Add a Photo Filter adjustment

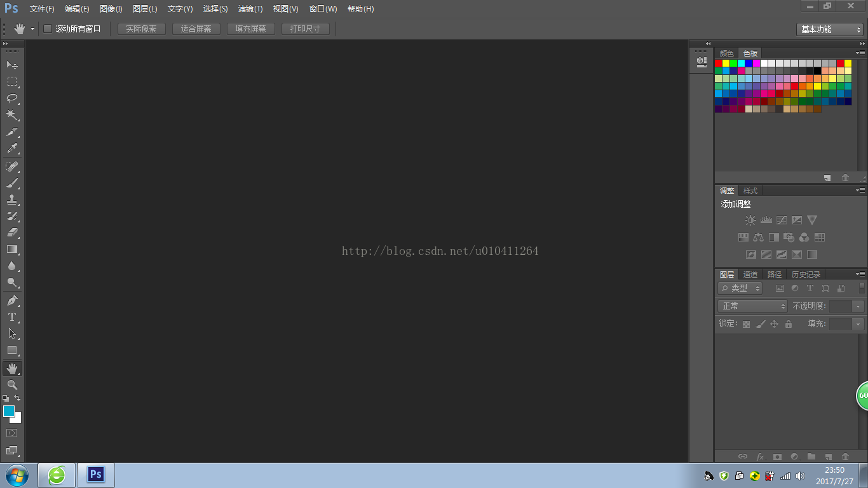point(789,238)
